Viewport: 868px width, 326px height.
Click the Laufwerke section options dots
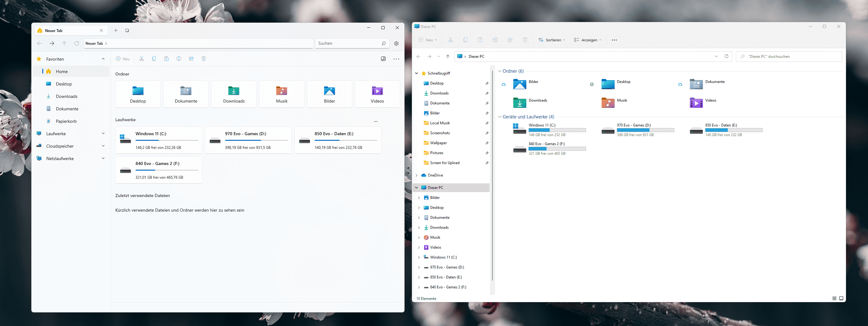[376, 121]
